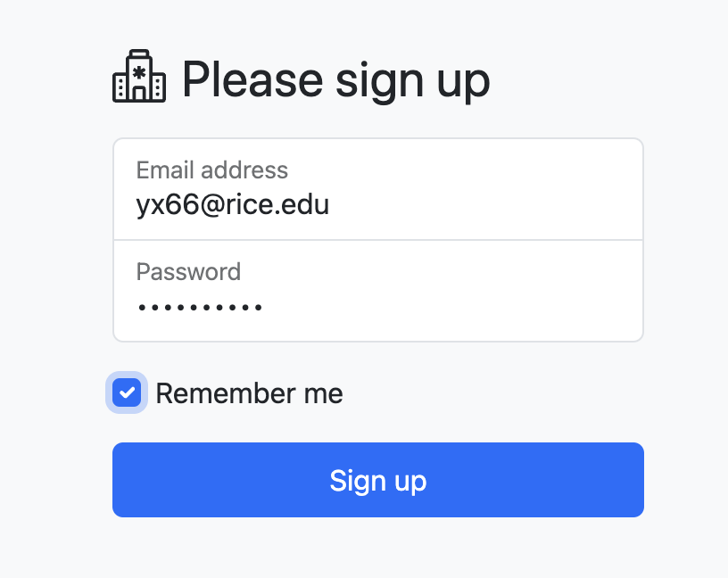
Task: Click the word "Please" in the heading
Action: click(x=252, y=80)
